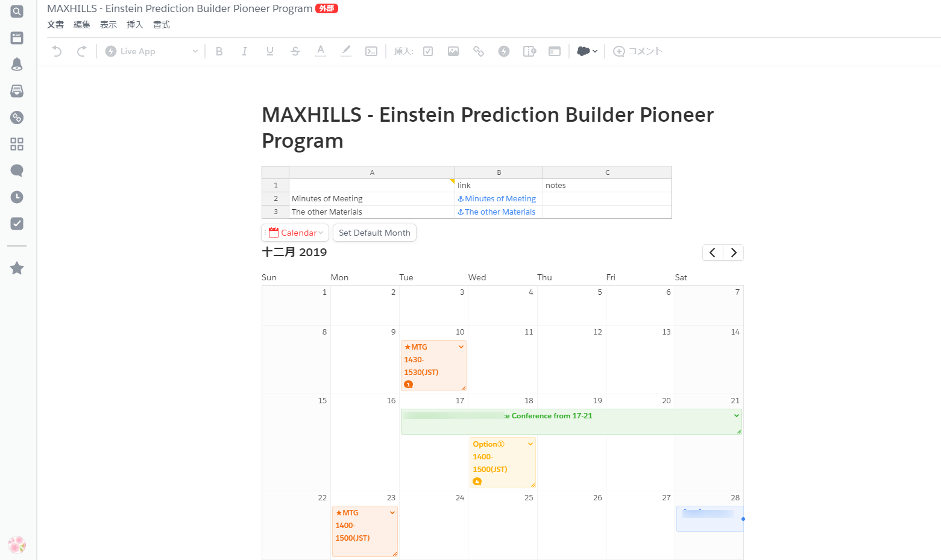Click the insert link icon
The width and height of the screenshot is (941, 560).
click(x=479, y=51)
